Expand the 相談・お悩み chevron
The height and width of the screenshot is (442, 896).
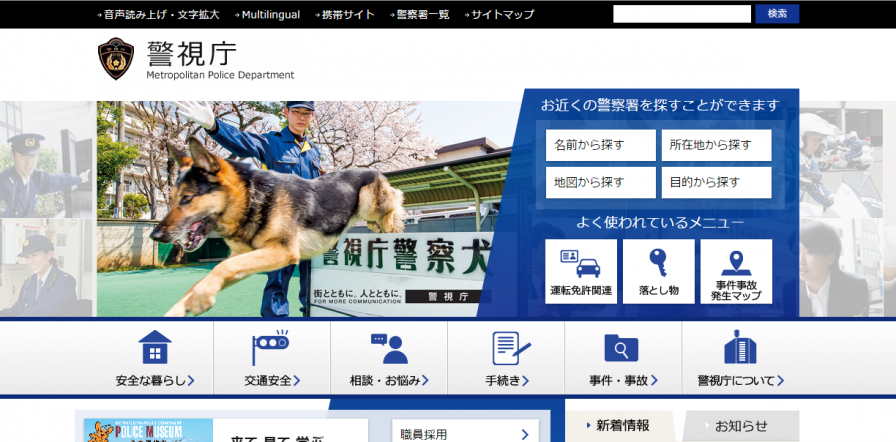point(425,381)
